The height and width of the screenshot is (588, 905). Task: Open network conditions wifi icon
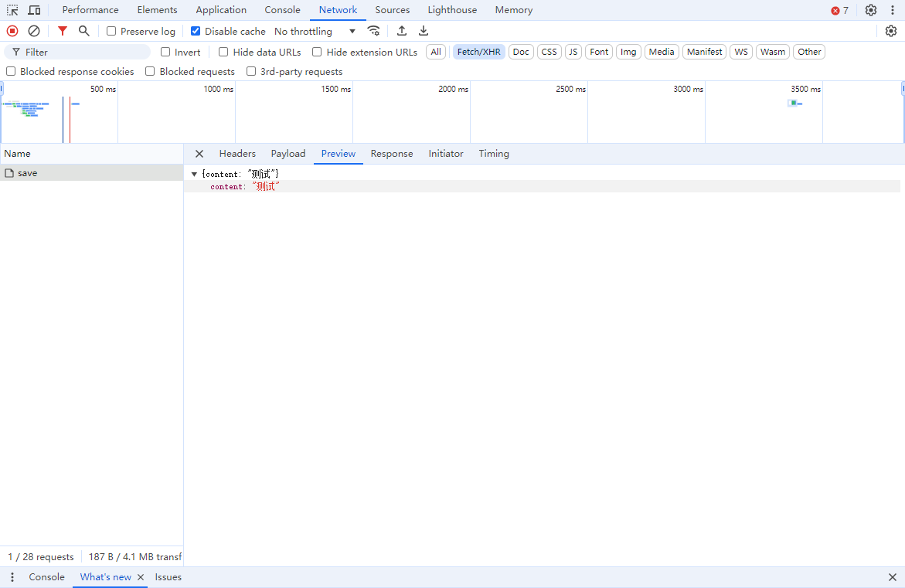pyautogui.click(x=373, y=31)
